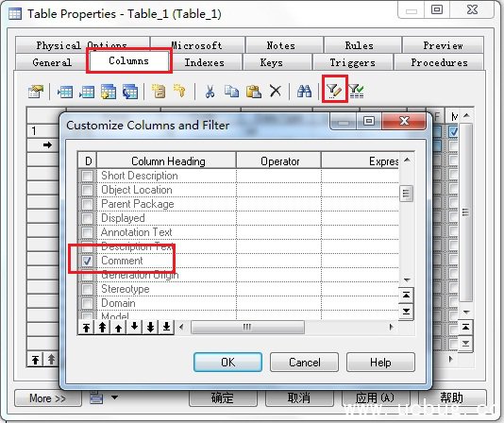504x423 pixels.
Task: Move row to top in filter dialog
Action: (86, 328)
